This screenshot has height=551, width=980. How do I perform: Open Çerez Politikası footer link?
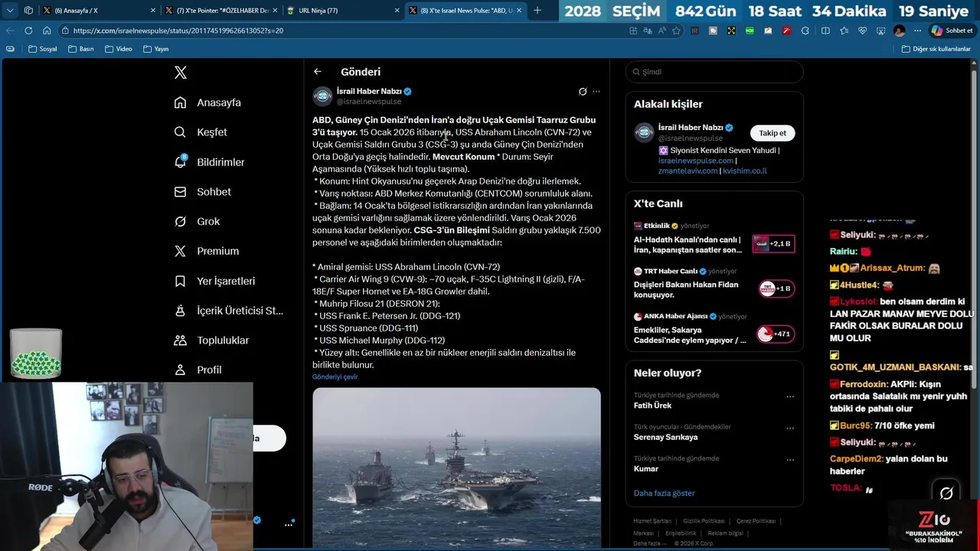[x=756, y=521]
